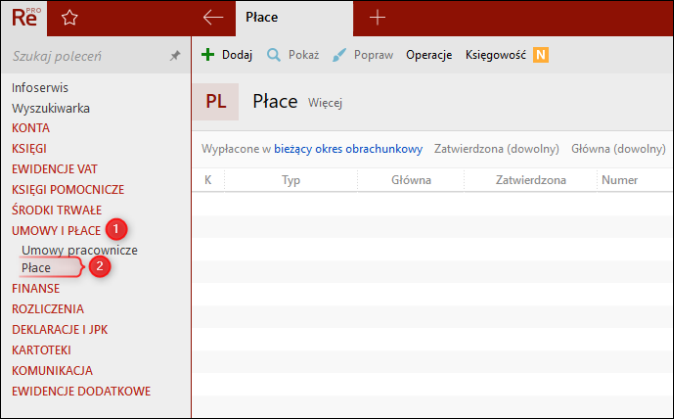Expand the EWIDENCJE VAT section

[x=55, y=169]
